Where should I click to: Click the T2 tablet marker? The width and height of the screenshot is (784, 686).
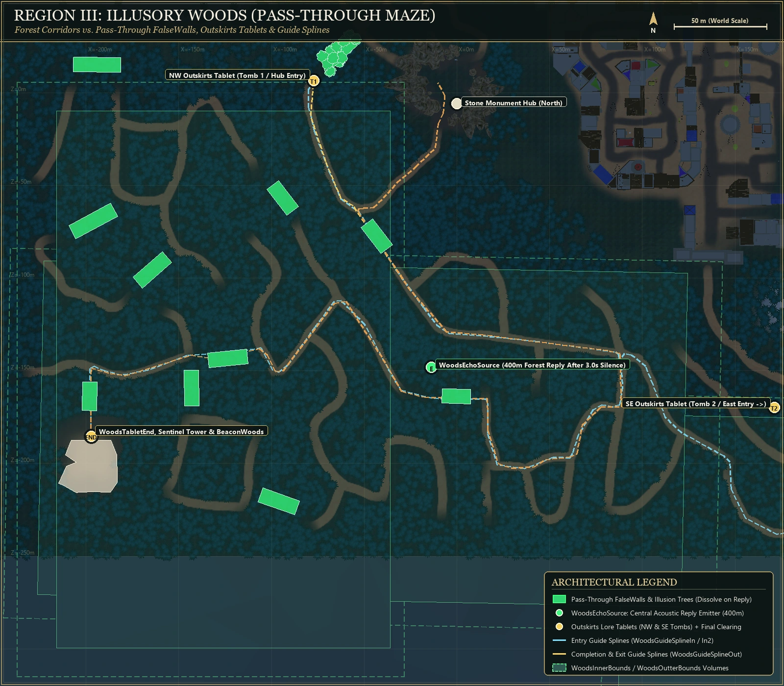click(774, 408)
